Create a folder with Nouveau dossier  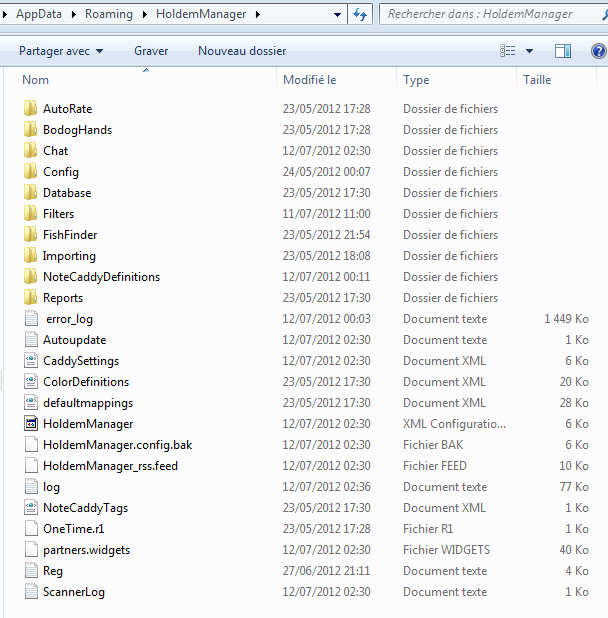[x=242, y=51]
